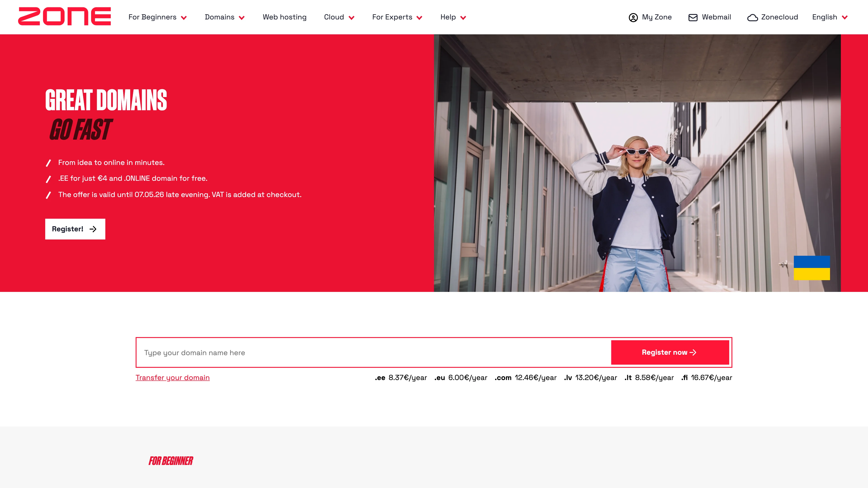Click arrow icon in Register now button
The width and height of the screenshot is (868, 488).
[x=693, y=352]
